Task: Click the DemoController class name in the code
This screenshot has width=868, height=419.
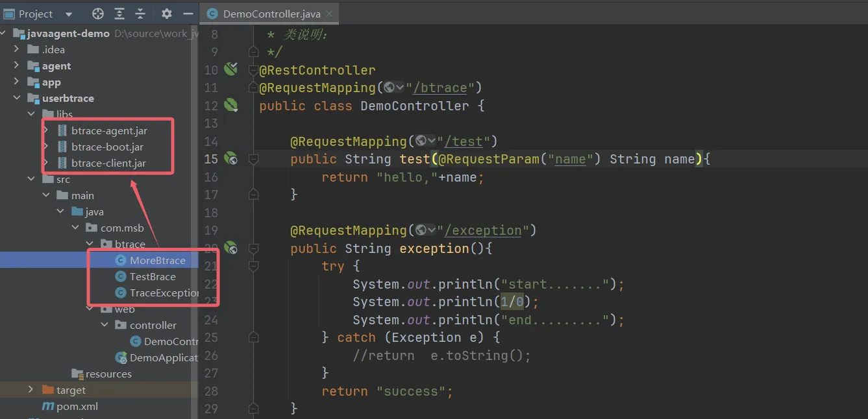Action: [x=415, y=106]
